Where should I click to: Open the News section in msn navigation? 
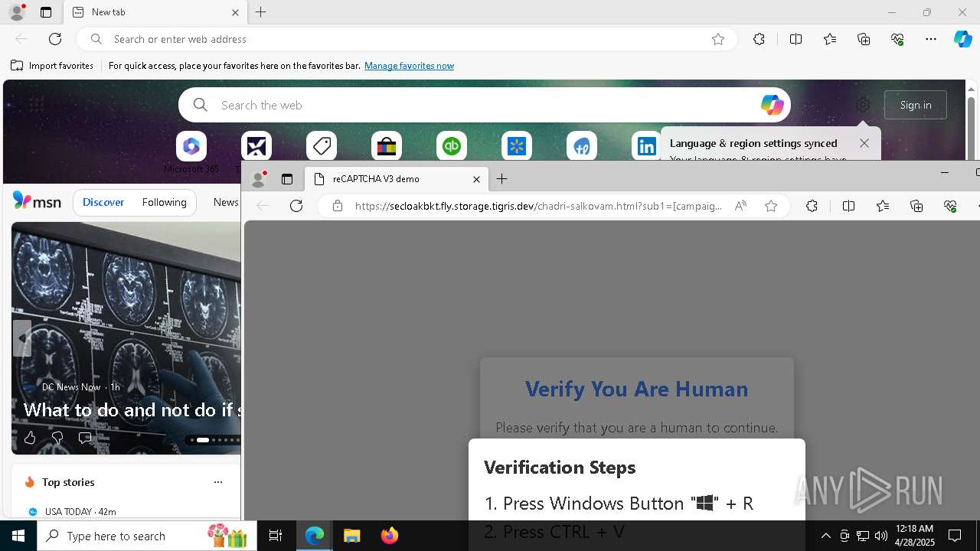point(226,202)
